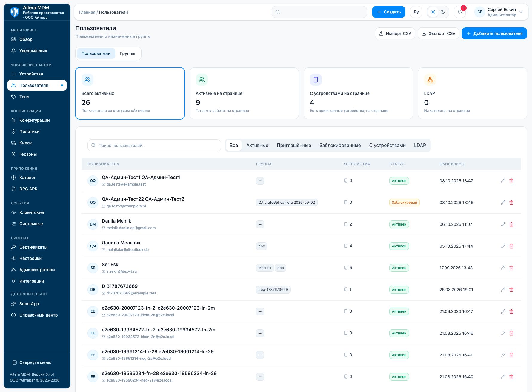Viewport: 532px width, 392px height.
Task: Delete Данила Мельник trash icon
Action: [511, 246]
